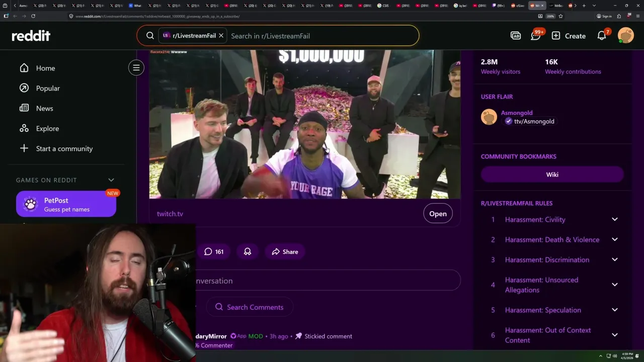
Task: Open a new browser tab
Action: [x=584, y=6]
